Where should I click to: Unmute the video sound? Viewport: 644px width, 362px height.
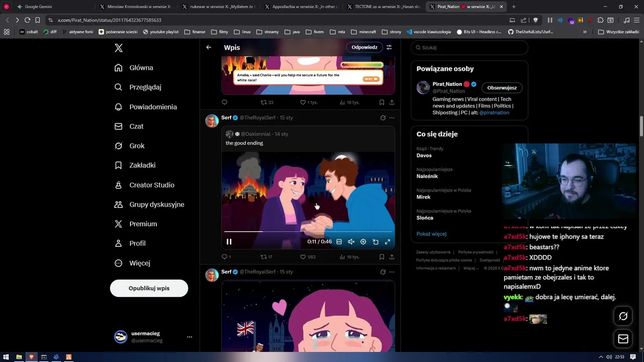point(351,242)
